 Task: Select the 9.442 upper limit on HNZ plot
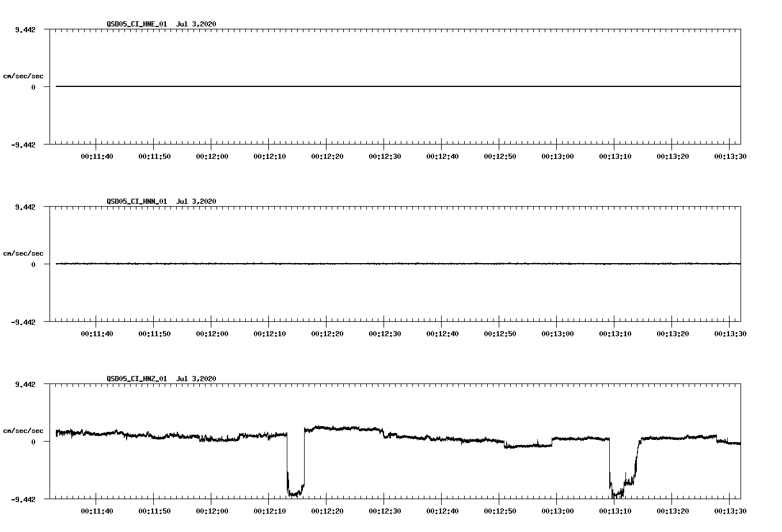coord(25,384)
